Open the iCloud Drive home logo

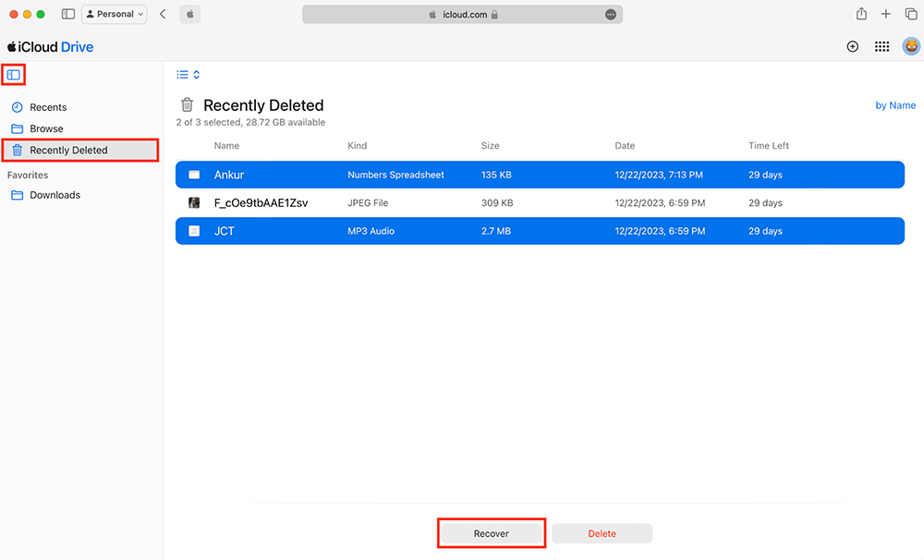click(50, 46)
